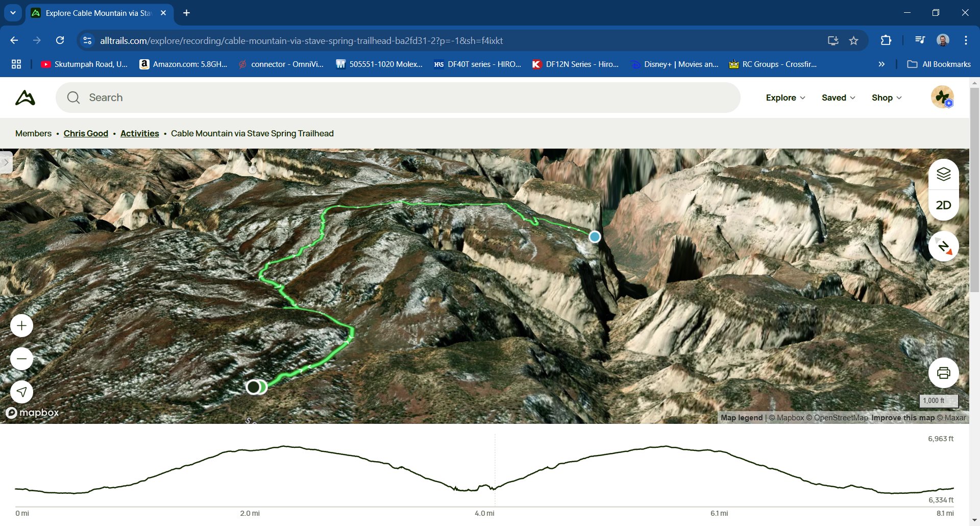Navigate to Activities breadcrumb link

coord(139,133)
